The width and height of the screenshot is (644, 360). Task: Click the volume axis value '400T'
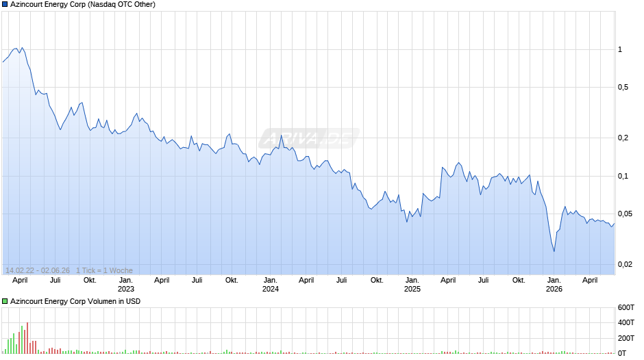(626, 322)
